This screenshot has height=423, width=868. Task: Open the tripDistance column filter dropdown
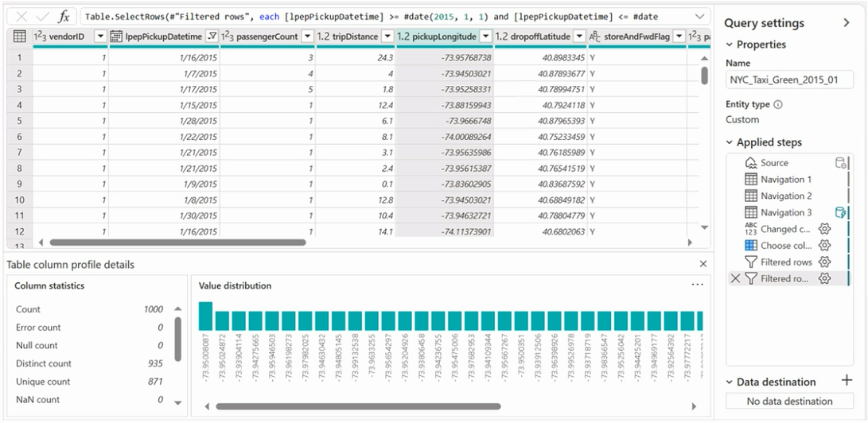click(387, 37)
